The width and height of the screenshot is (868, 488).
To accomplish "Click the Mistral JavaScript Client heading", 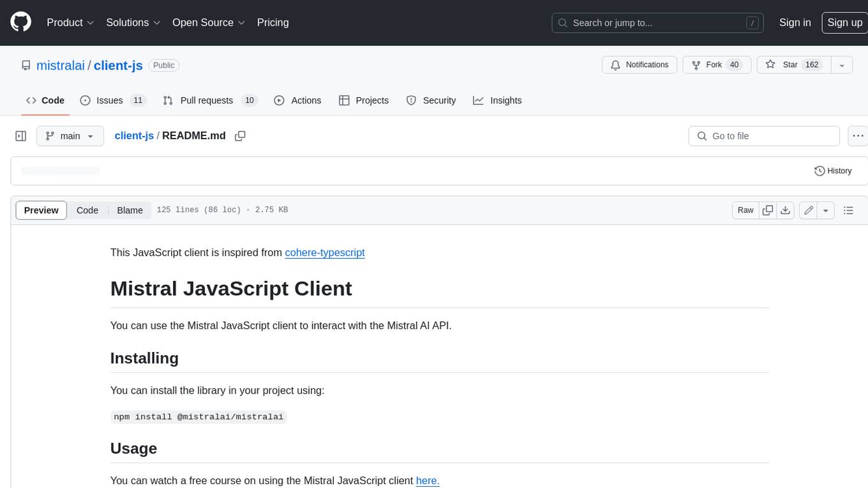I will 231,289.
